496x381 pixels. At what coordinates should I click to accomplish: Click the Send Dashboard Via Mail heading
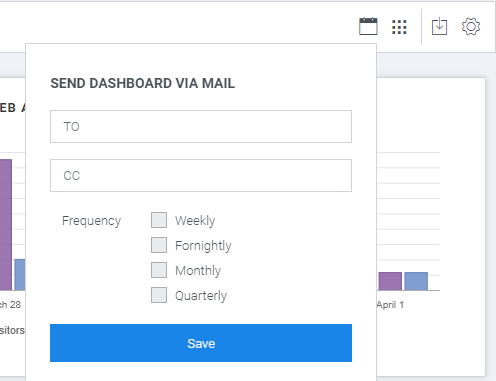click(143, 83)
